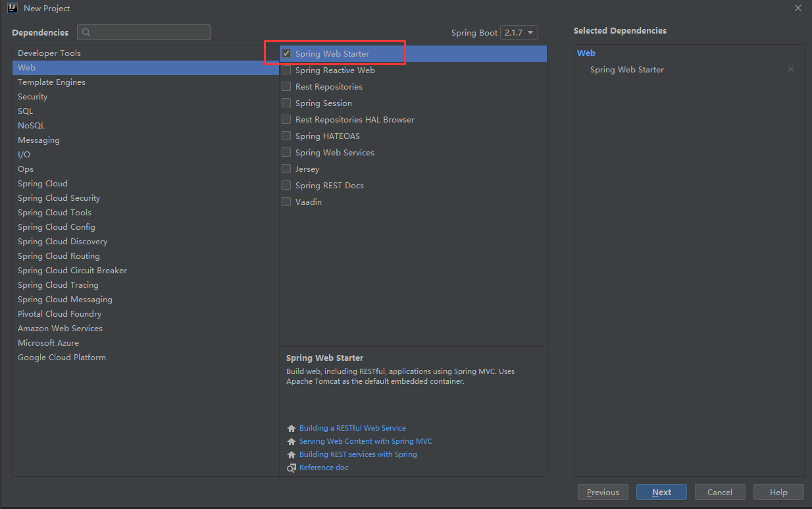812x509 pixels.
Task: Focus the Dependencies search field
Action: point(143,32)
